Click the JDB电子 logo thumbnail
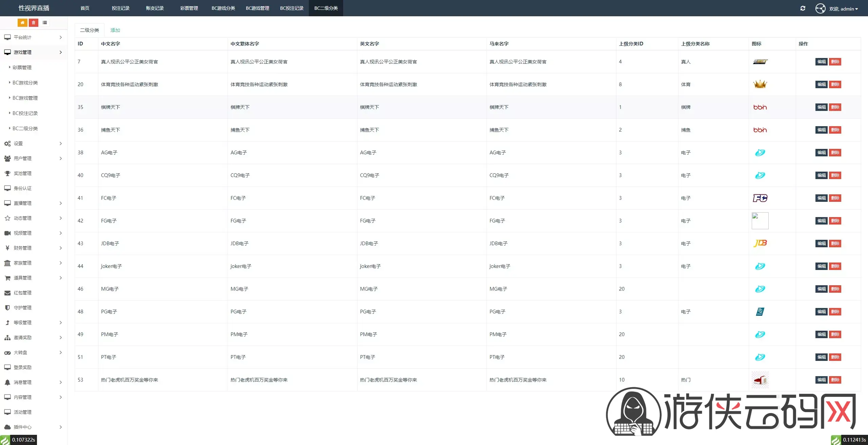868x445 pixels. (x=760, y=243)
